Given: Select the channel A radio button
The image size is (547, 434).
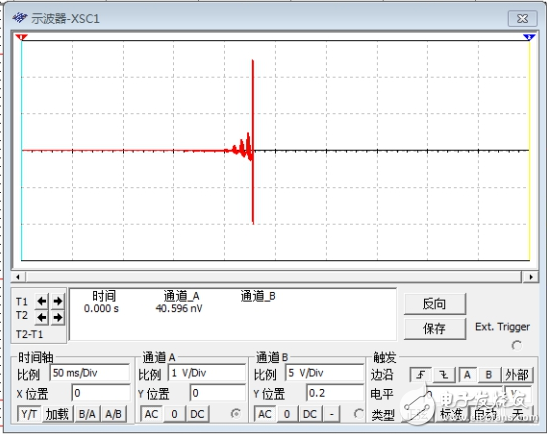Looking at the screenshot, I should click(236, 414).
